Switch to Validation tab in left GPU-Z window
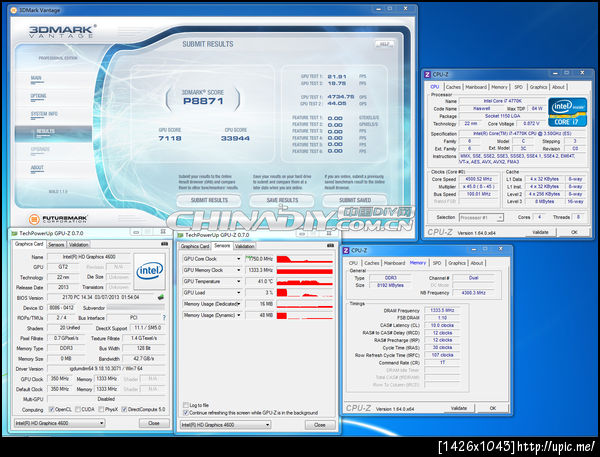Screen dimensions: 600x457 pos(78,245)
